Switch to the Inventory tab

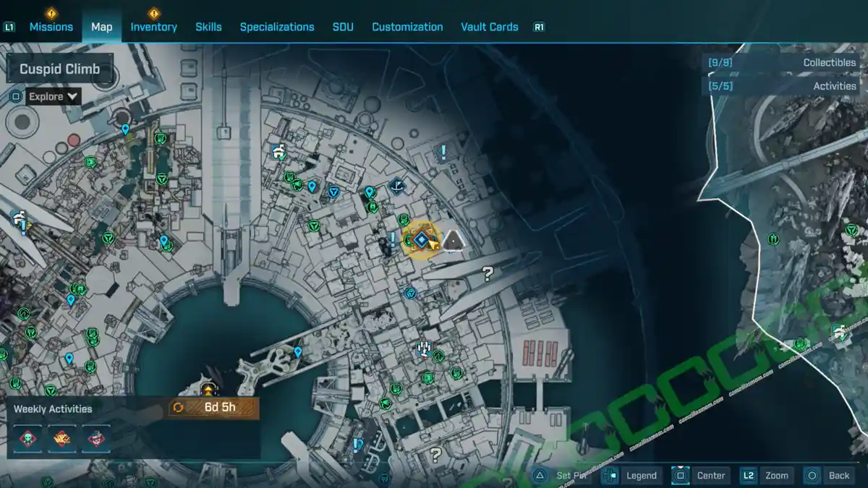pos(153,27)
